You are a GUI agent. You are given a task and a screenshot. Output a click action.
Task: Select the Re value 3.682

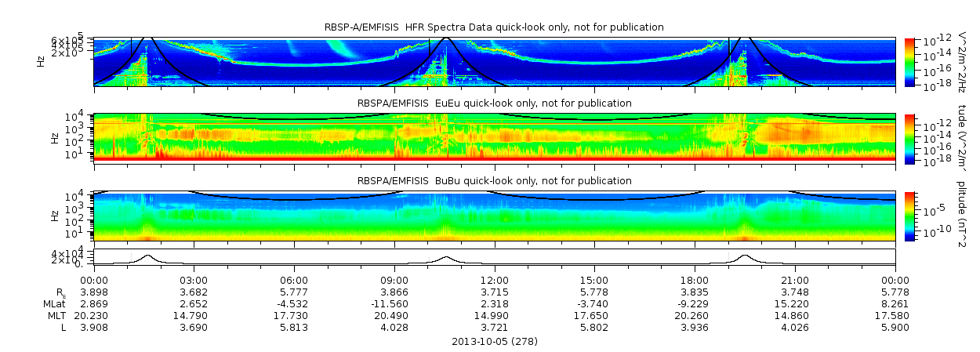[x=194, y=292]
